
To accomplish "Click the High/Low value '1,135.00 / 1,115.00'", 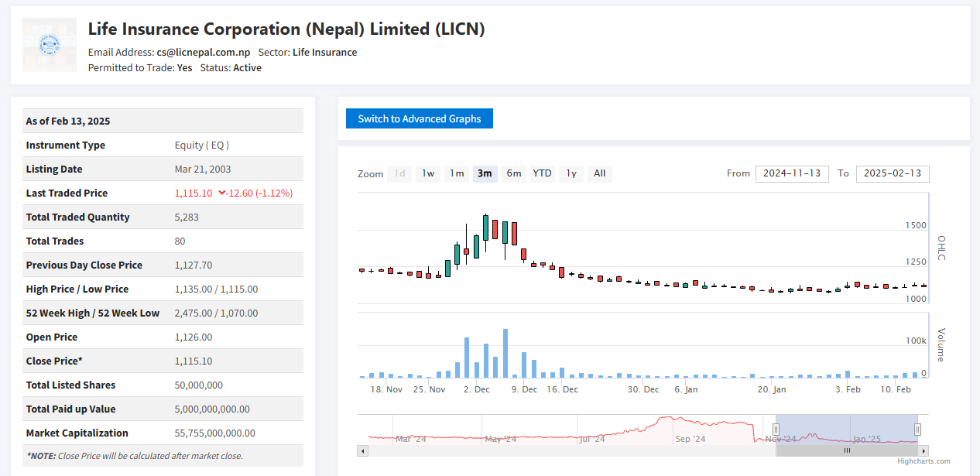I will [217, 289].
